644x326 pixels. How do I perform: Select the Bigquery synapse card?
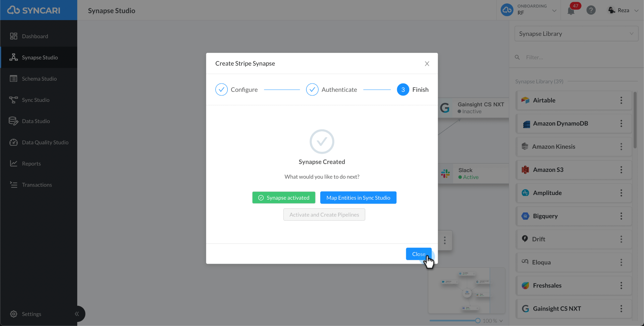tap(574, 216)
